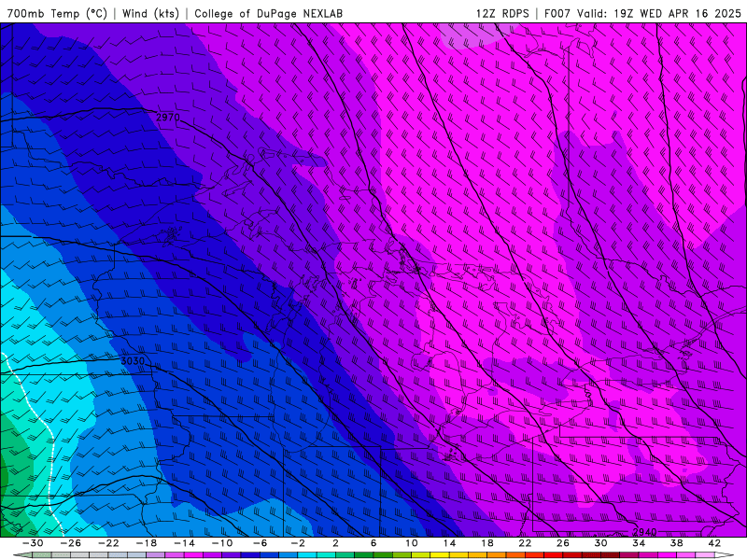Click the 2970 height contour label
This screenshot has width=747, height=560.
pyautogui.click(x=168, y=117)
